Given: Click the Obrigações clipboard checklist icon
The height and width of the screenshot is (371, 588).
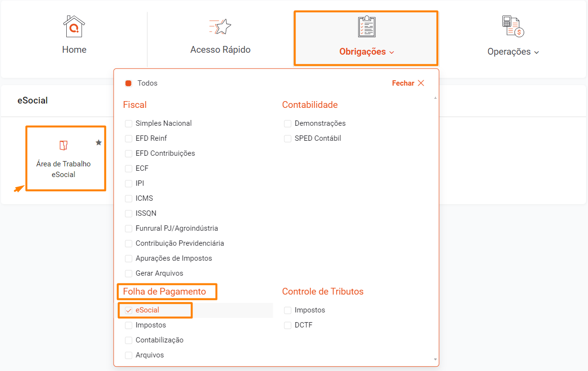Looking at the screenshot, I should (367, 27).
